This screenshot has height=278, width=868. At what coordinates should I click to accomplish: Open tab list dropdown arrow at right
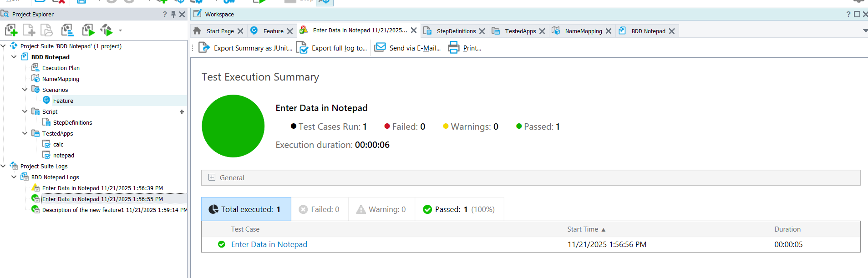(865, 30)
